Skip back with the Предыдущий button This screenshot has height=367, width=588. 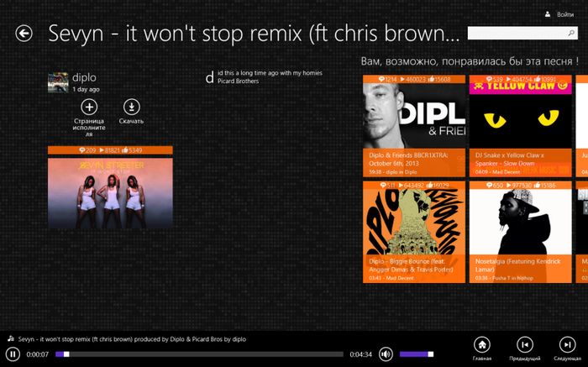pyautogui.click(x=524, y=343)
